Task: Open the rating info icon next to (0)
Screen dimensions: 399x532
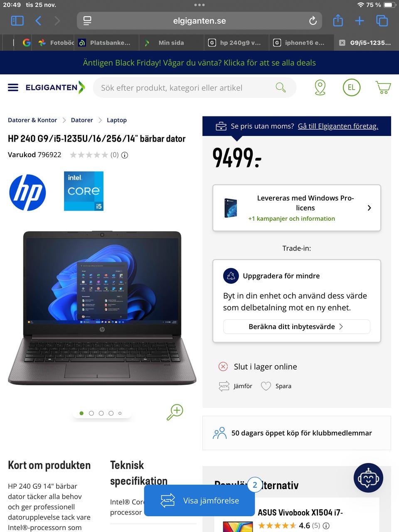Action: click(125, 155)
